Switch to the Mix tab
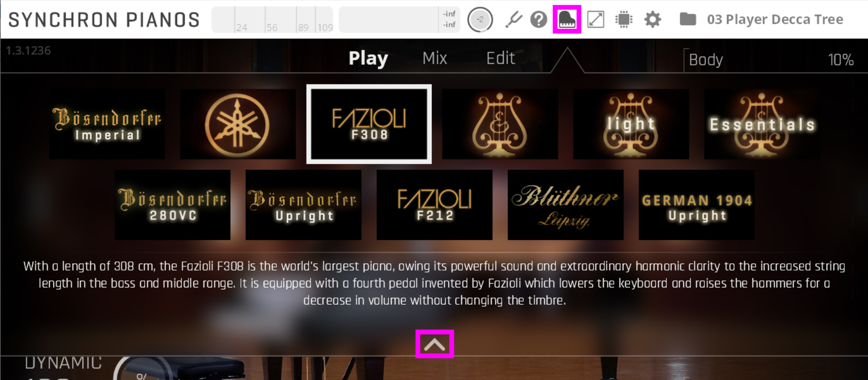 (x=435, y=58)
